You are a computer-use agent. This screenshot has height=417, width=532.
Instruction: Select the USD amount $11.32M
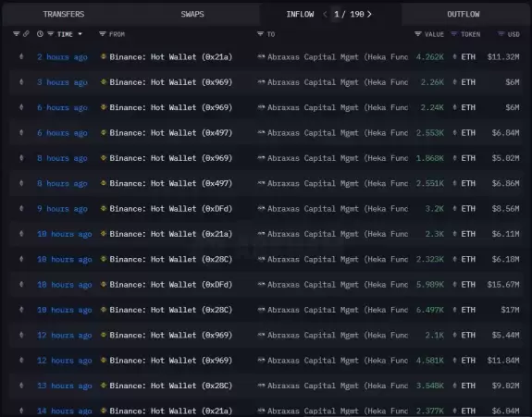(503, 57)
